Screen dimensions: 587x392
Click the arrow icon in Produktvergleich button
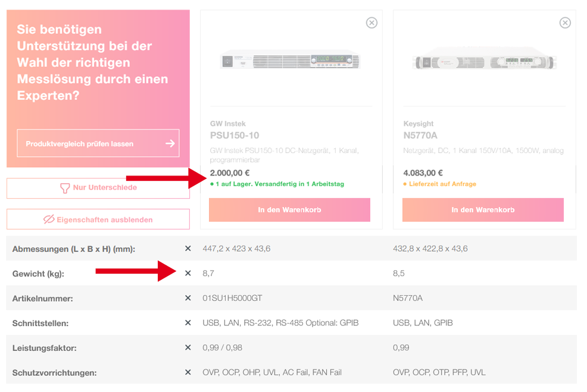(170, 143)
